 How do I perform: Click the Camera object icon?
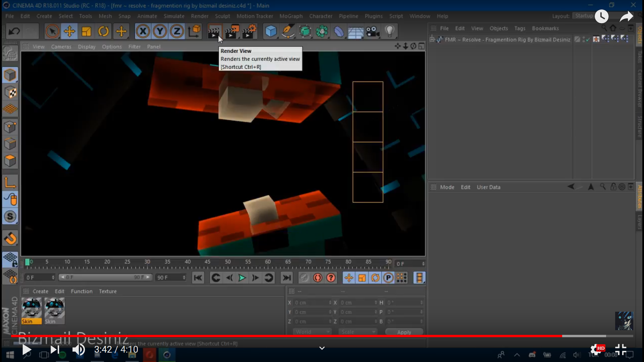pos(372,32)
